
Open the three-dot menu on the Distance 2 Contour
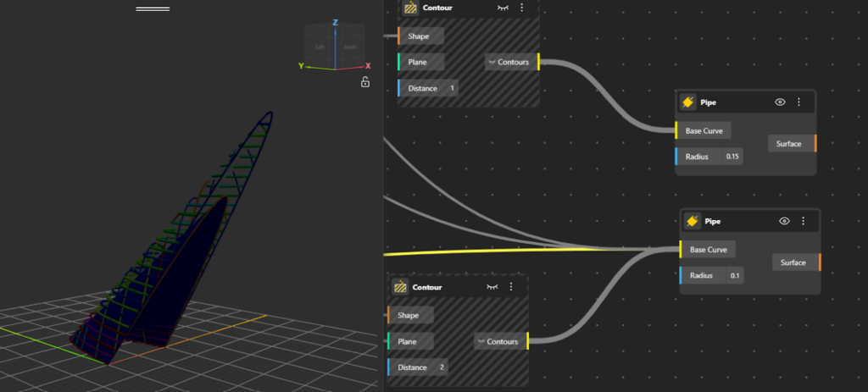tap(511, 287)
